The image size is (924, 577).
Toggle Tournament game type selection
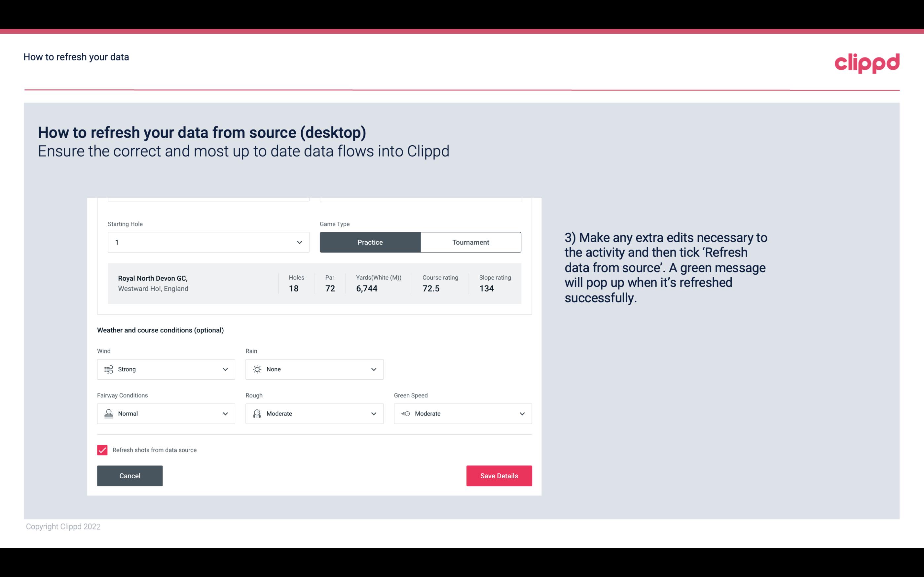(x=470, y=242)
